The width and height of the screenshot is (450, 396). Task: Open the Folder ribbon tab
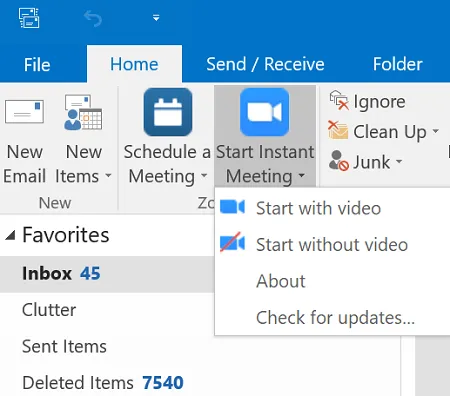click(x=398, y=64)
